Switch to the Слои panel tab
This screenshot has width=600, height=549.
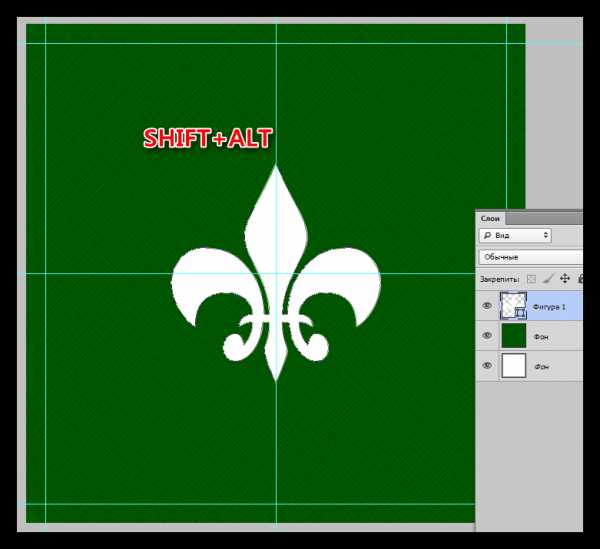click(x=491, y=218)
